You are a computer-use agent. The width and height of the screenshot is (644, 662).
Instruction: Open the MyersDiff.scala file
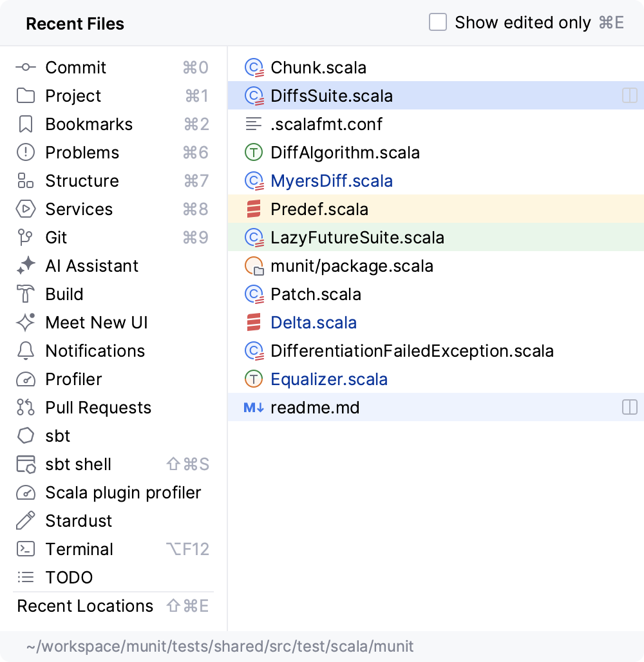332,181
